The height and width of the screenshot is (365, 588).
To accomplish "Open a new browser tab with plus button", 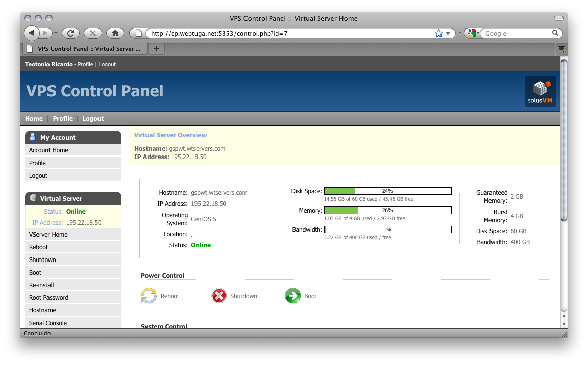I will (x=156, y=48).
